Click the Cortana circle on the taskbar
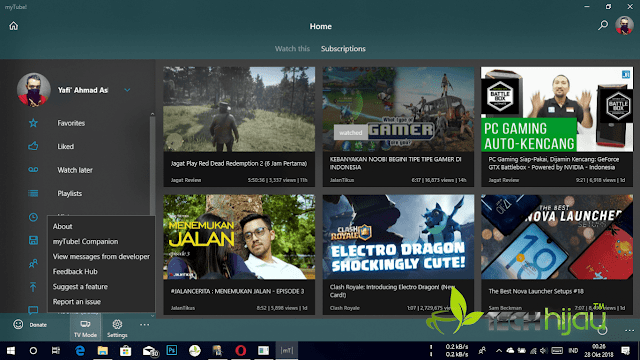Image resolution: width=640 pixels, height=360 pixels. click(33, 351)
